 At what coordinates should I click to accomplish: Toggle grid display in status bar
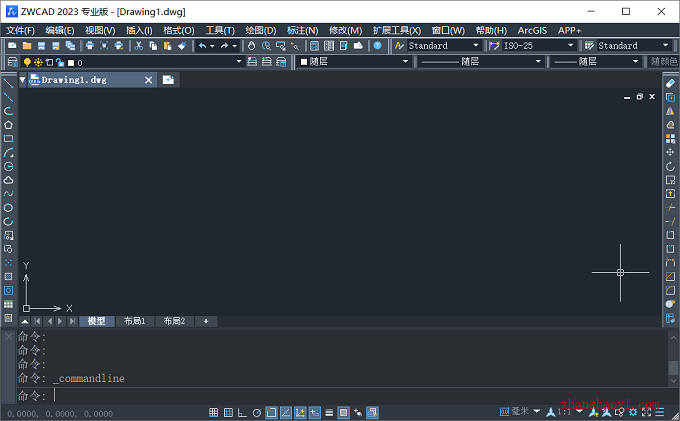point(228,413)
